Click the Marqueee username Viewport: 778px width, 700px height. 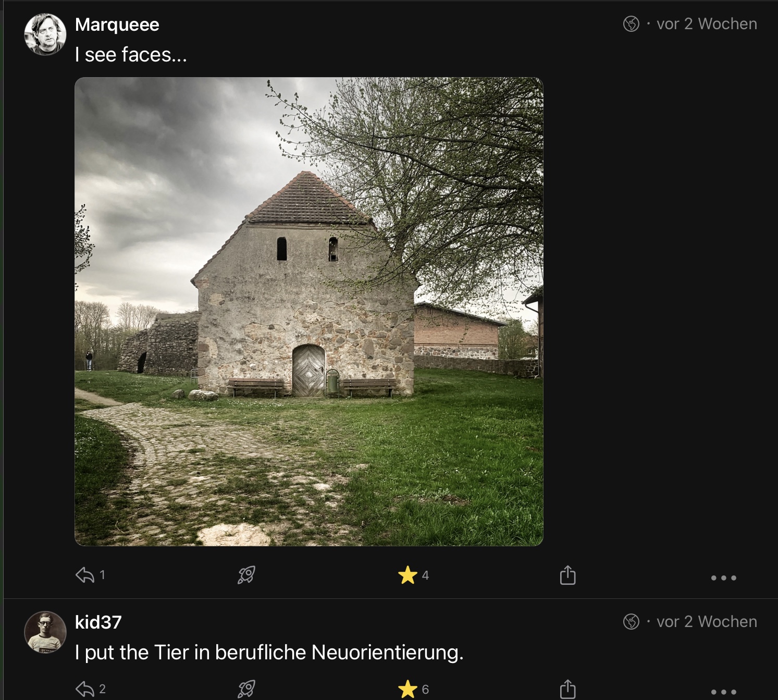[x=117, y=24]
